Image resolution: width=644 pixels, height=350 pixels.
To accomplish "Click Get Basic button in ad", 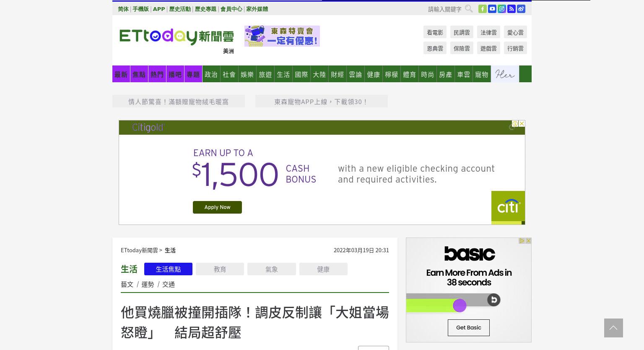I will point(469,328).
